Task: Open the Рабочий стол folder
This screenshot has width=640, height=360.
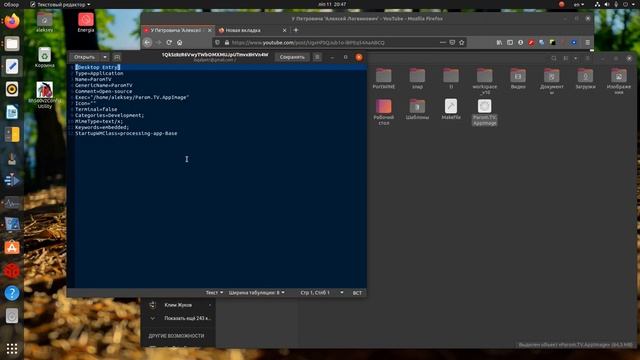Action: click(x=384, y=112)
